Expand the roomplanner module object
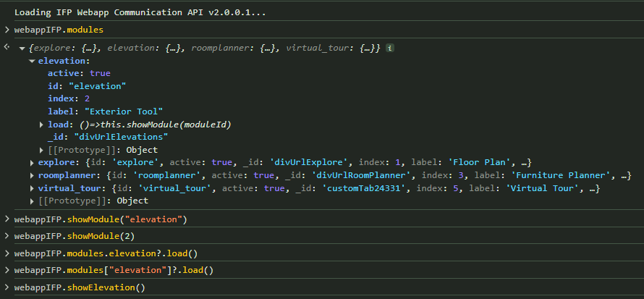This screenshot has width=644, height=299. (32, 176)
